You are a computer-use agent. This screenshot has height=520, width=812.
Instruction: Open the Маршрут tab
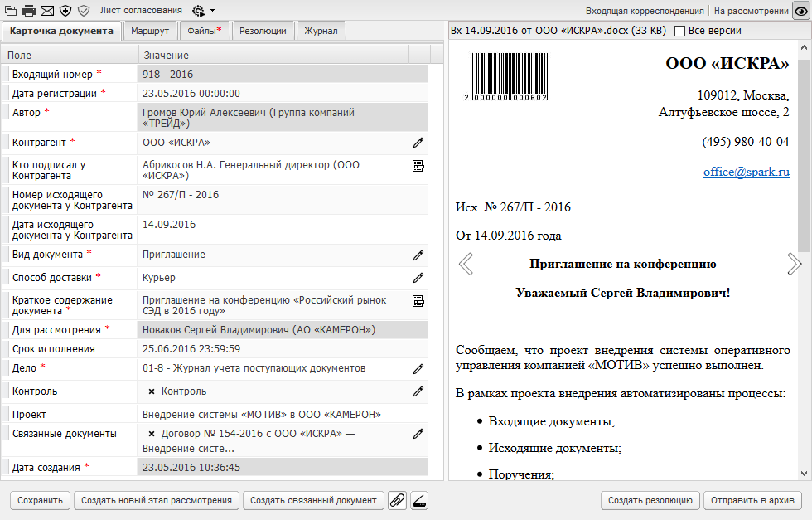150,31
